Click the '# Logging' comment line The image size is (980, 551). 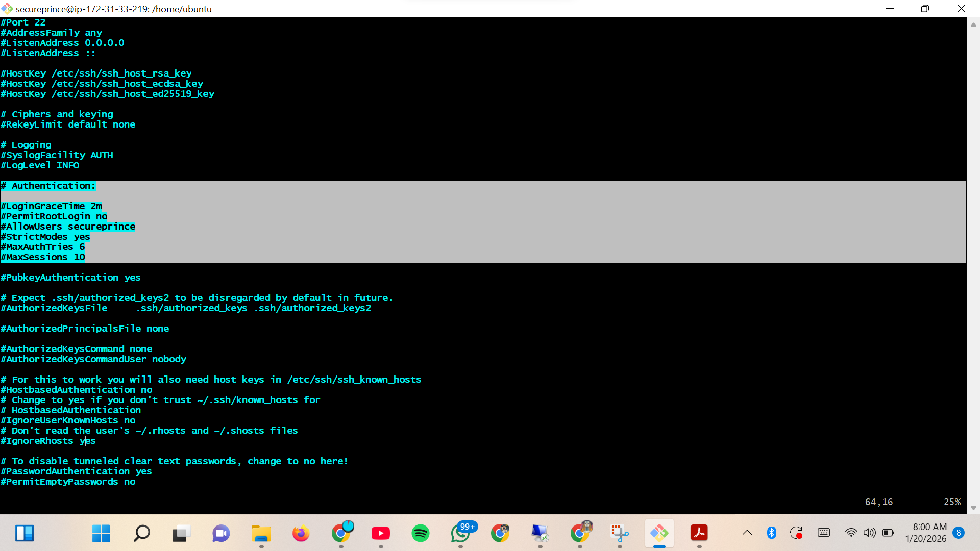coord(26,145)
